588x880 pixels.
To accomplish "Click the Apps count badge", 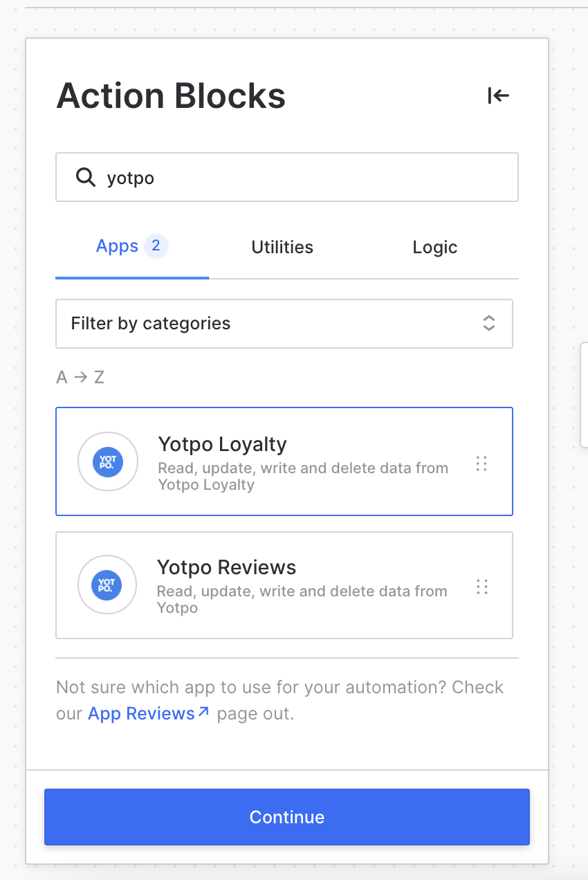I will point(156,246).
